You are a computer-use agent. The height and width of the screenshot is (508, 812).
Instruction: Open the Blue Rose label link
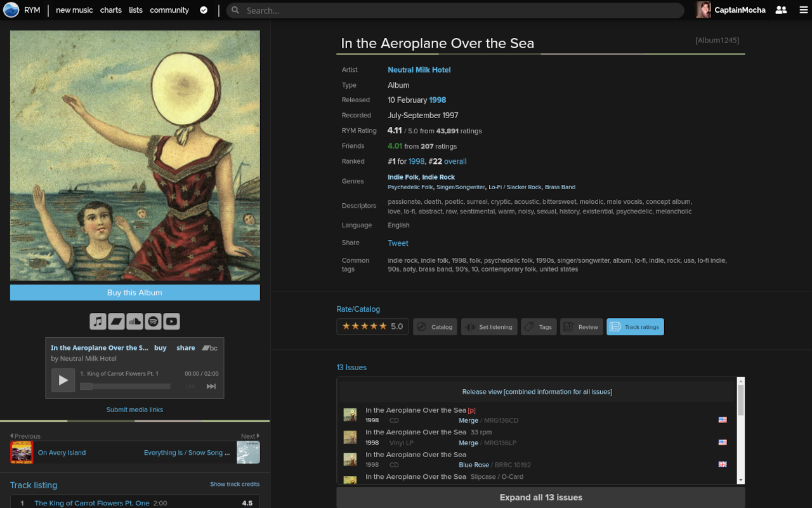pos(474,465)
